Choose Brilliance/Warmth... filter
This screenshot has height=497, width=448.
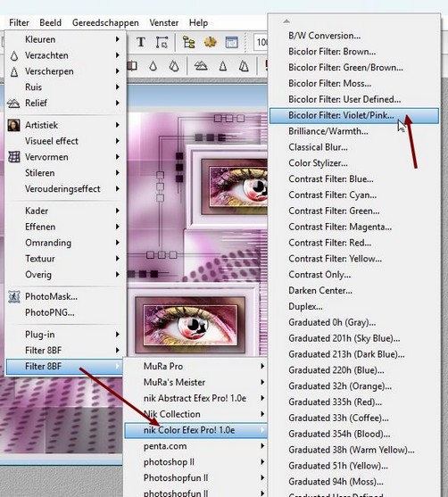[354, 131]
